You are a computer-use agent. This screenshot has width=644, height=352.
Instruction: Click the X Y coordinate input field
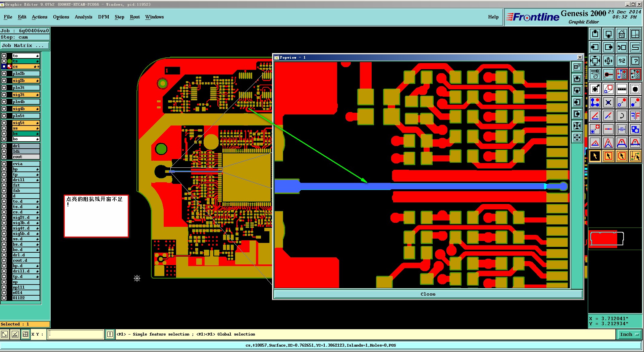(76, 334)
